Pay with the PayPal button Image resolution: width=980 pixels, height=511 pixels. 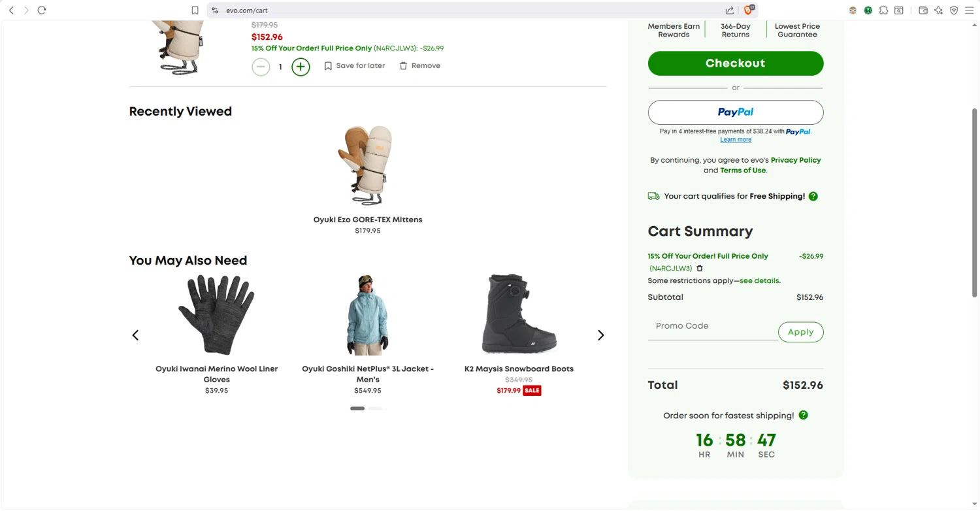pos(735,112)
